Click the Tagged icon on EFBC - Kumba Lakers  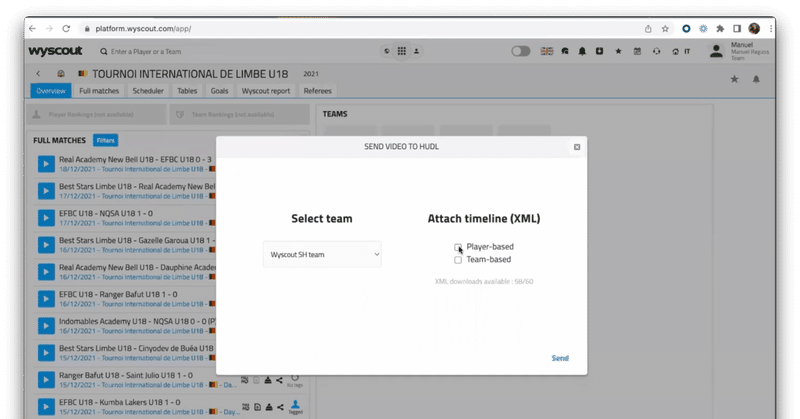click(x=295, y=407)
